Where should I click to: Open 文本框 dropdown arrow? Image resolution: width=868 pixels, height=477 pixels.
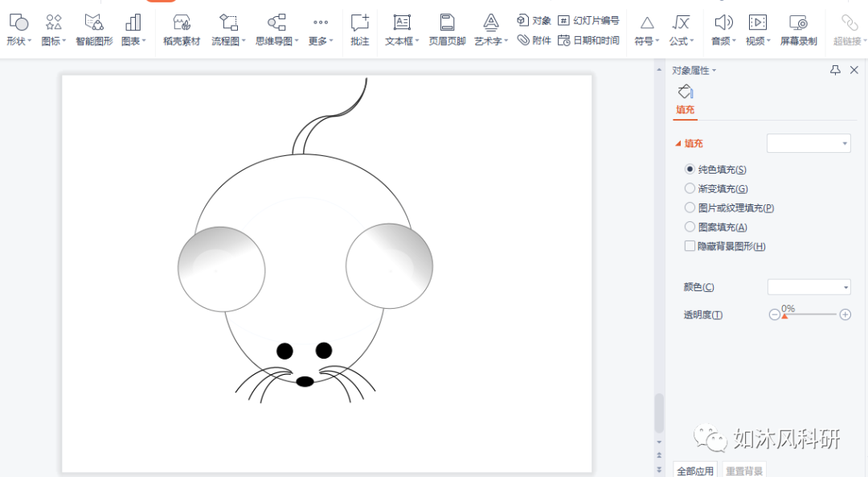click(x=417, y=40)
